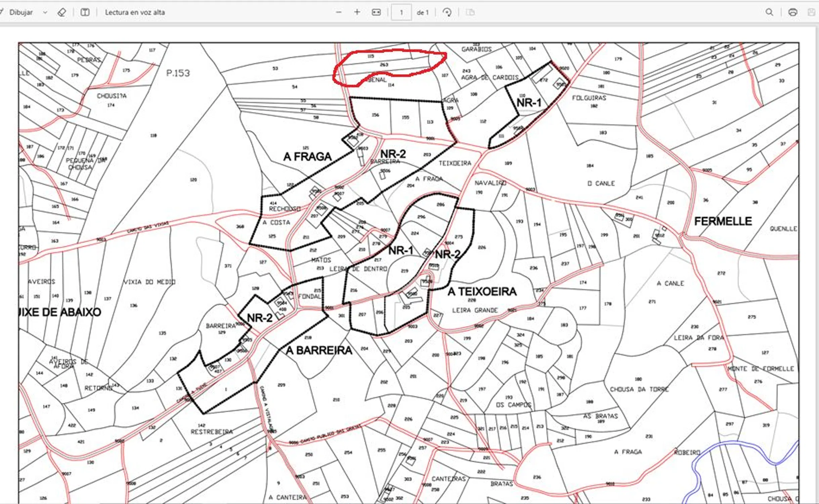Toggle fit to width icon

pos(376,12)
